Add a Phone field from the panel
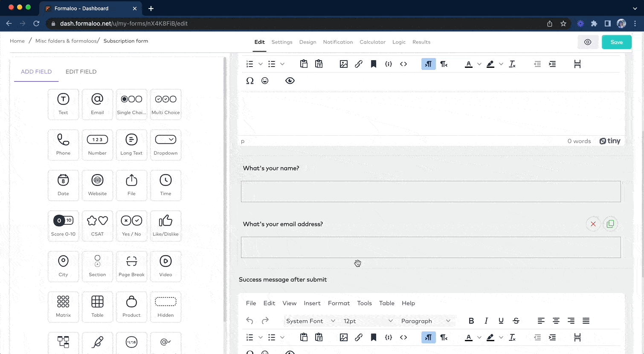The width and height of the screenshot is (644, 354). (63, 145)
